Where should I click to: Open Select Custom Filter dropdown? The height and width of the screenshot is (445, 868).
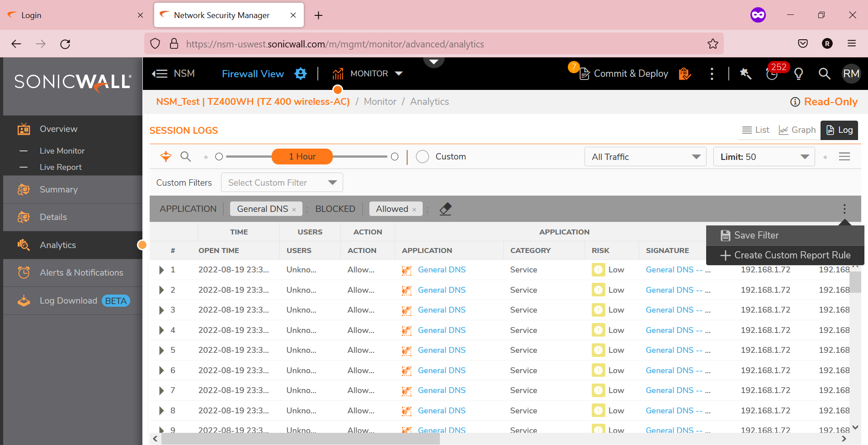[x=282, y=183]
